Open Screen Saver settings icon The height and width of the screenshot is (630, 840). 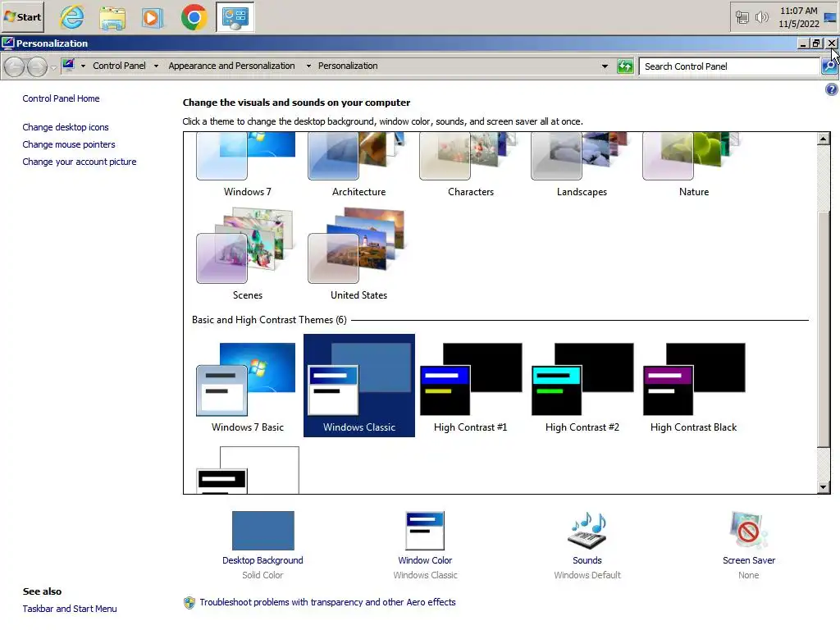pos(748,531)
